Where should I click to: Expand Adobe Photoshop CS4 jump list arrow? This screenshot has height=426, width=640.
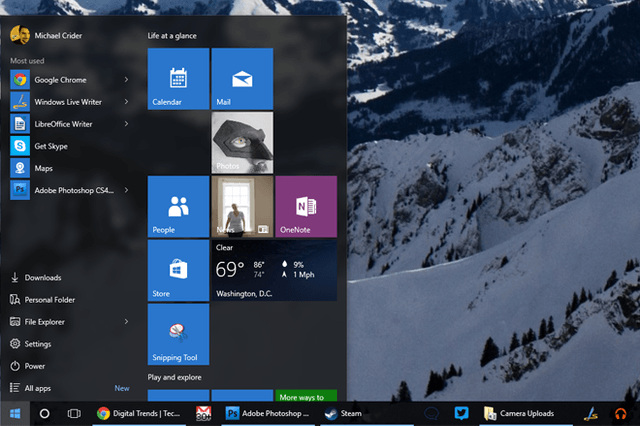(127, 190)
